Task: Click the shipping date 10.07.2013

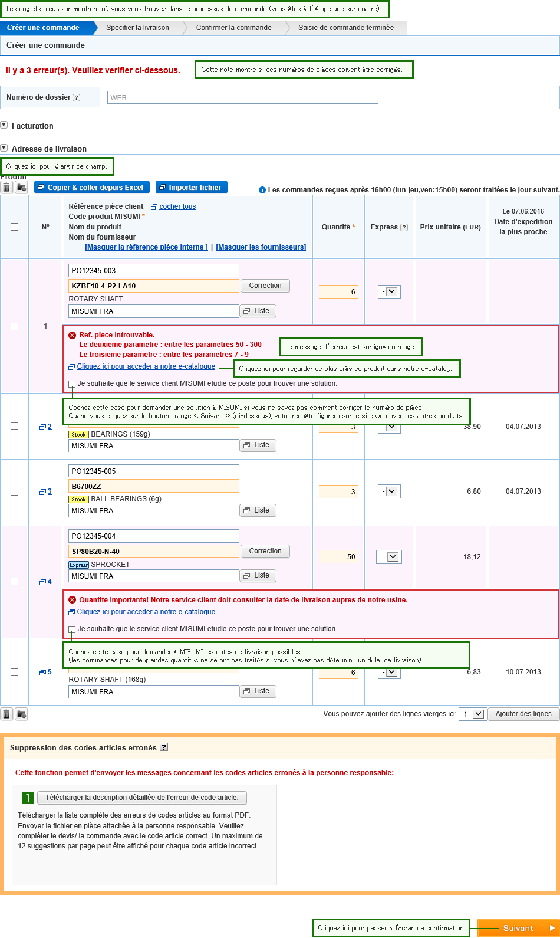Action: 523,672
